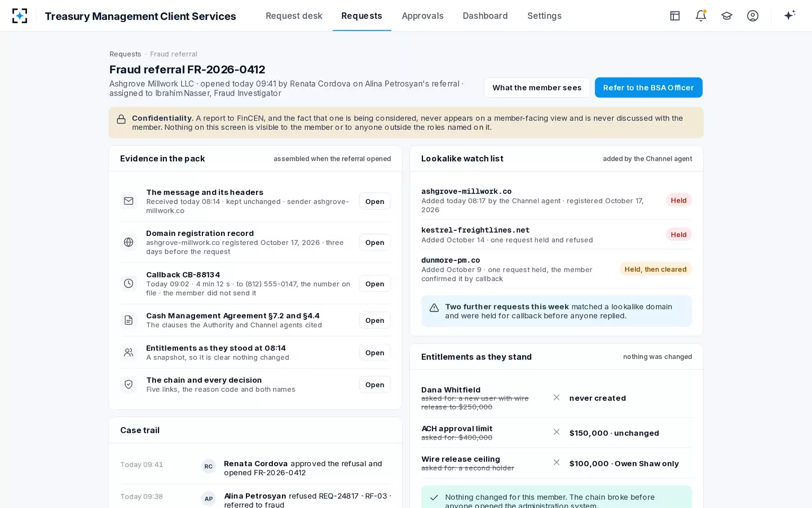Open the Dashboard tab
The image size is (812, 508).
(485, 16)
